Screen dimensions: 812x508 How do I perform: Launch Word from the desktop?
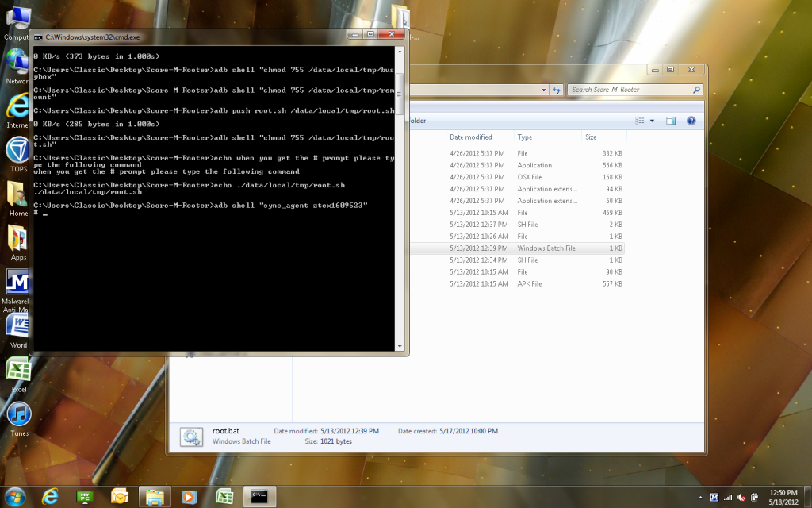[x=18, y=326]
